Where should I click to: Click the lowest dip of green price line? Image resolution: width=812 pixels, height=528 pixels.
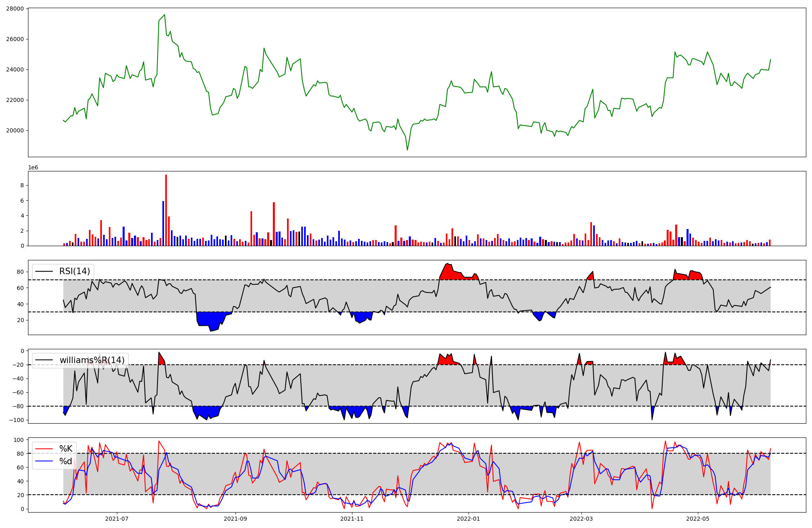[407, 150]
